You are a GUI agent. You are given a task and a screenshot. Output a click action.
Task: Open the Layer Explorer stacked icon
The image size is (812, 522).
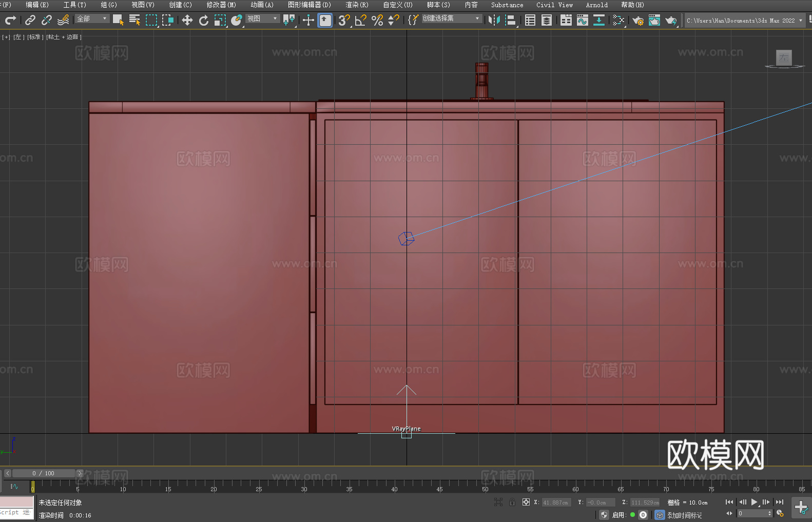[x=547, y=20]
